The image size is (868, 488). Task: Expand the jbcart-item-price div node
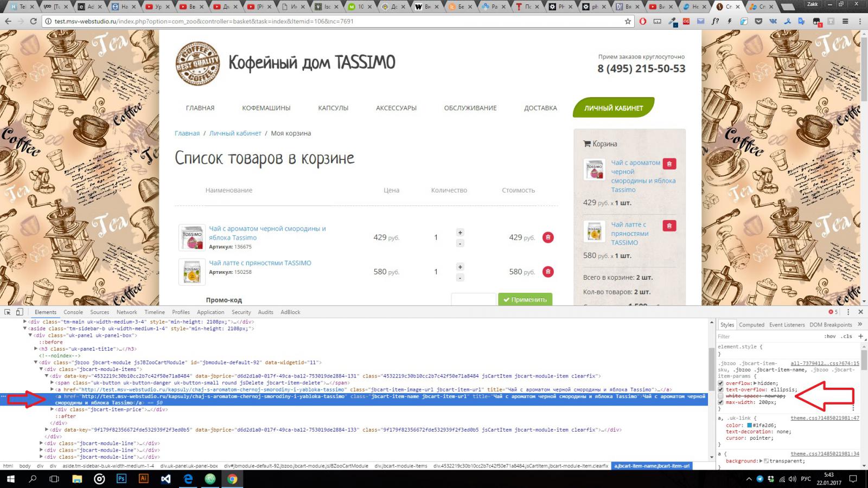coord(52,409)
